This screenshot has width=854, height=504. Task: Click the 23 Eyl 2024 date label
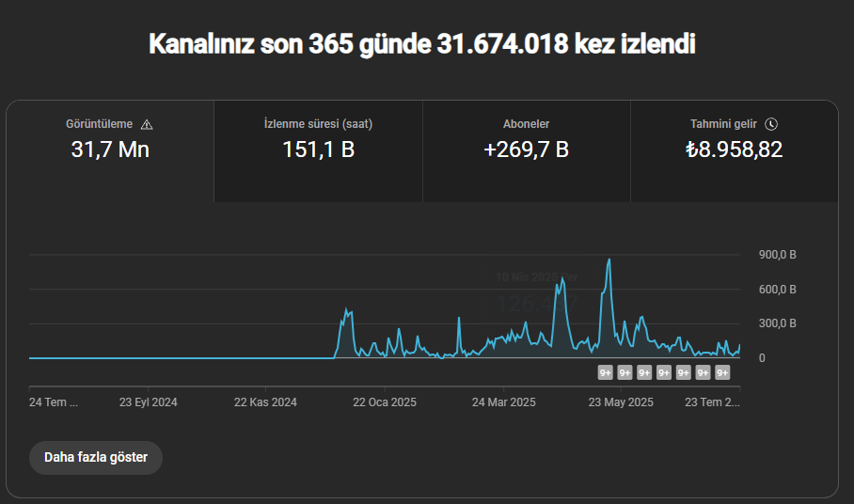coord(149,402)
